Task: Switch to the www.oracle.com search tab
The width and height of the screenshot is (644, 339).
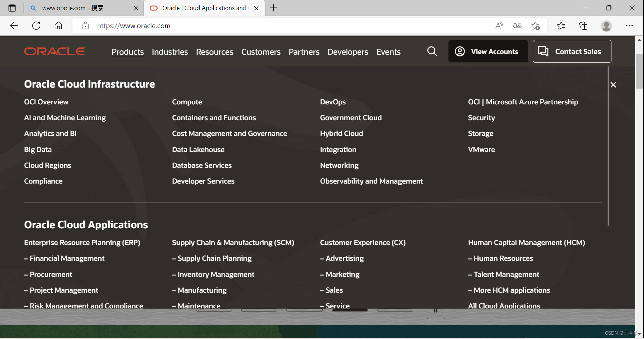Action: tap(82, 8)
